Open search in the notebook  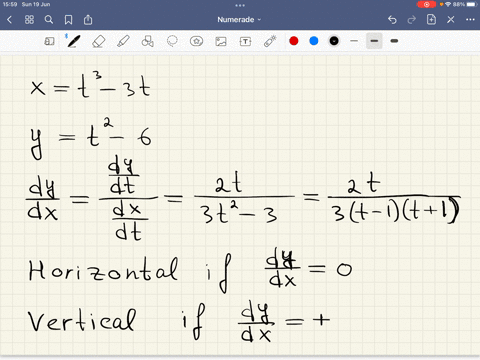(x=49, y=20)
